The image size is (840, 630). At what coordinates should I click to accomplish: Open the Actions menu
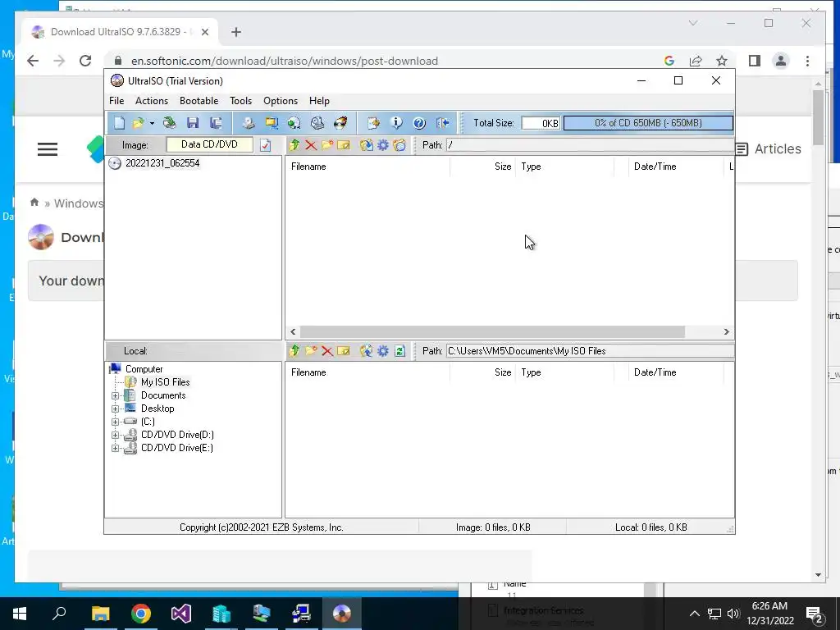point(152,101)
